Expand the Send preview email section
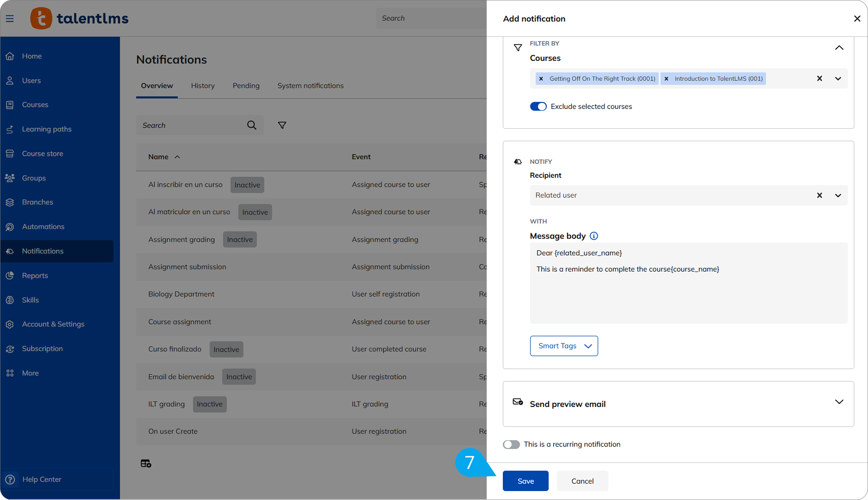This screenshot has width=868, height=500. pos(839,402)
